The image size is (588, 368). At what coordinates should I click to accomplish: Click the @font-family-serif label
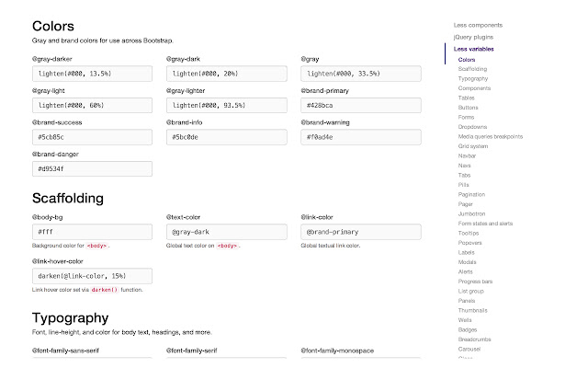[192, 351]
